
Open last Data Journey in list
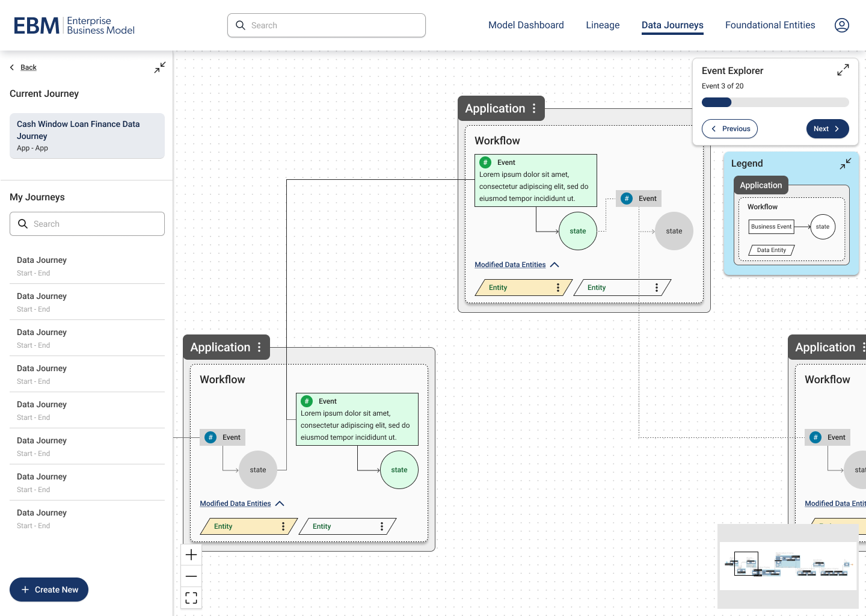point(87,519)
